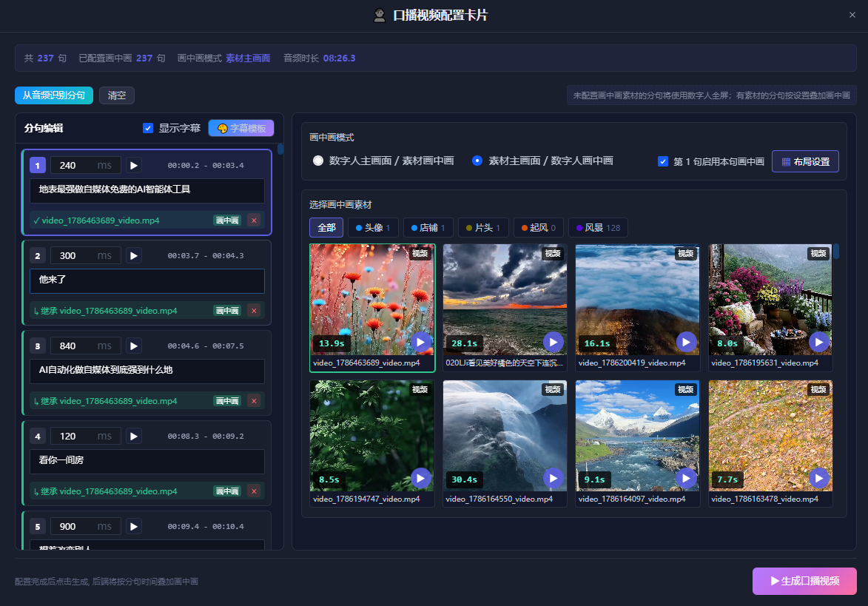
Task: Click the material grid scrollbar
Action: pyautogui.click(x=836, y=252)
